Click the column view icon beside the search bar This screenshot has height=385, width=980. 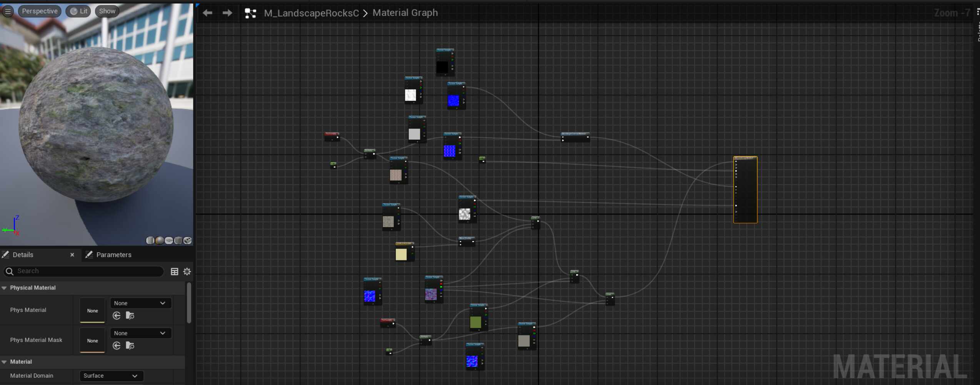[174, 271]
